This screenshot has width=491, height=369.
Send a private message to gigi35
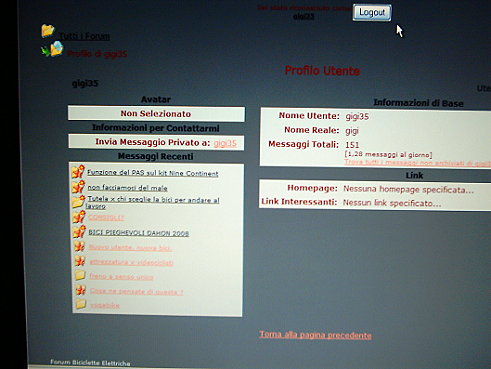[x=225, y=143]
